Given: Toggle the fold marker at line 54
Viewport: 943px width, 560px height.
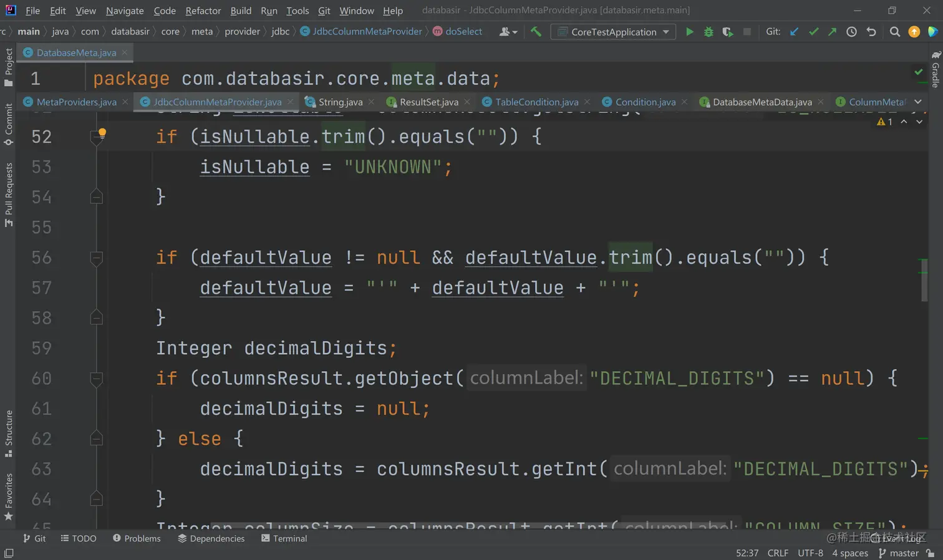Looking at the screenshot, I should [97, 197].
